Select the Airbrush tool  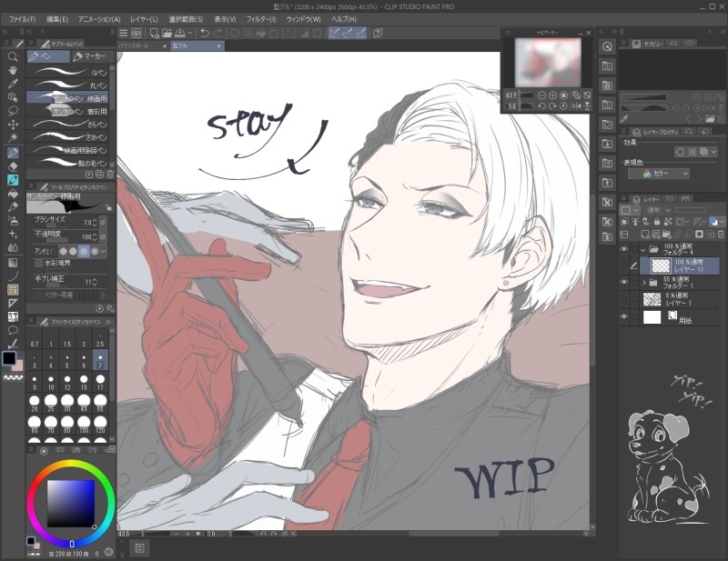[13, 220]
